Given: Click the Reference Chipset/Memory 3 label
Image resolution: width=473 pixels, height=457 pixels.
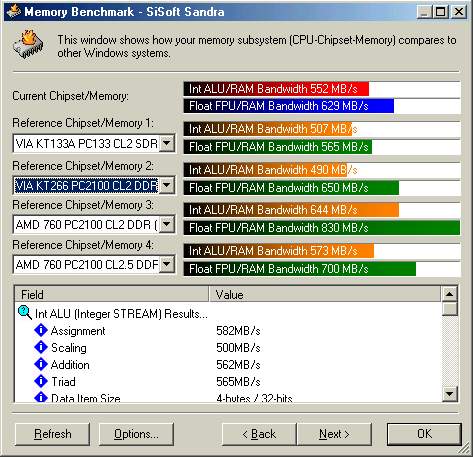Looking at the screenshot, I should click(x=83, y=205).
